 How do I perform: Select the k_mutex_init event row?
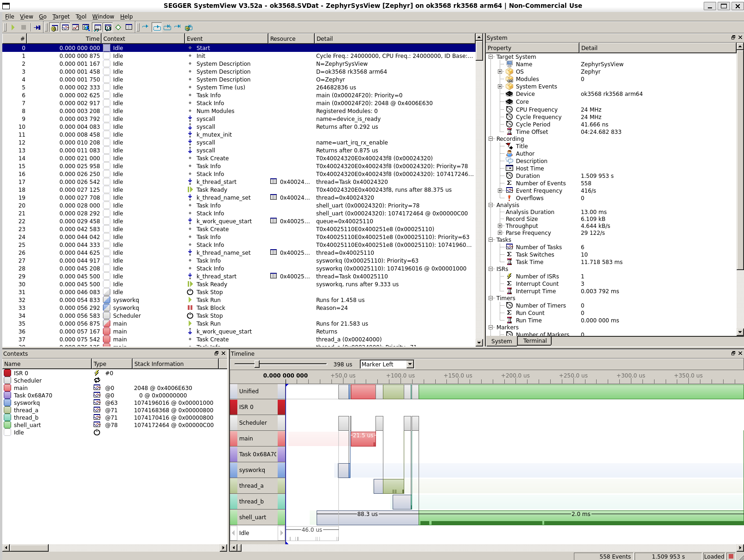click(x=238, y=135)
